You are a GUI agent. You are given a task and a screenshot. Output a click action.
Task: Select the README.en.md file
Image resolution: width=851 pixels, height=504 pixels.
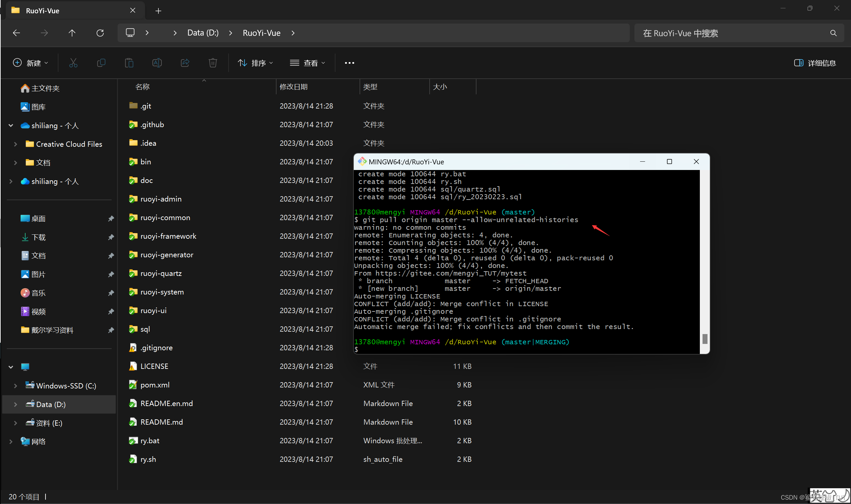click(166, 403)
